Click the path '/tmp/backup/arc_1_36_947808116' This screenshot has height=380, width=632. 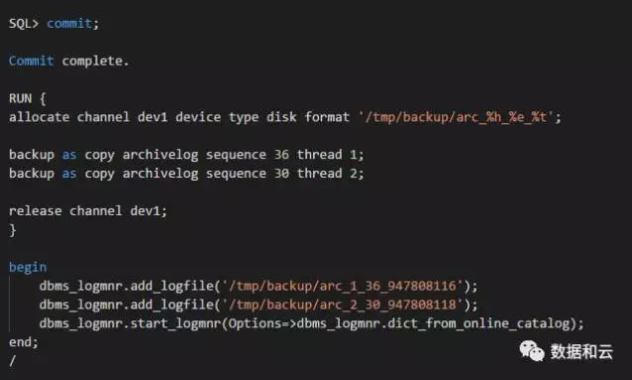click(342, 286)
